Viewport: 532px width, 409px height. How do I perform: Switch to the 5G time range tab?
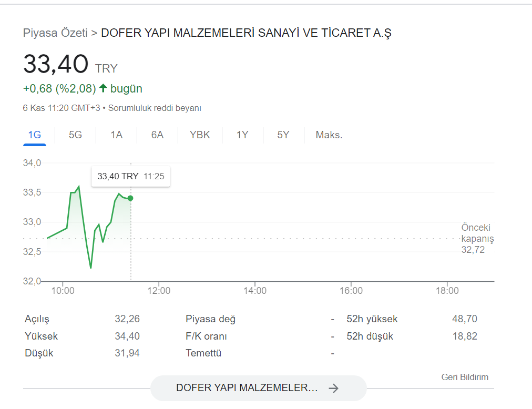[x=75, y=135]
